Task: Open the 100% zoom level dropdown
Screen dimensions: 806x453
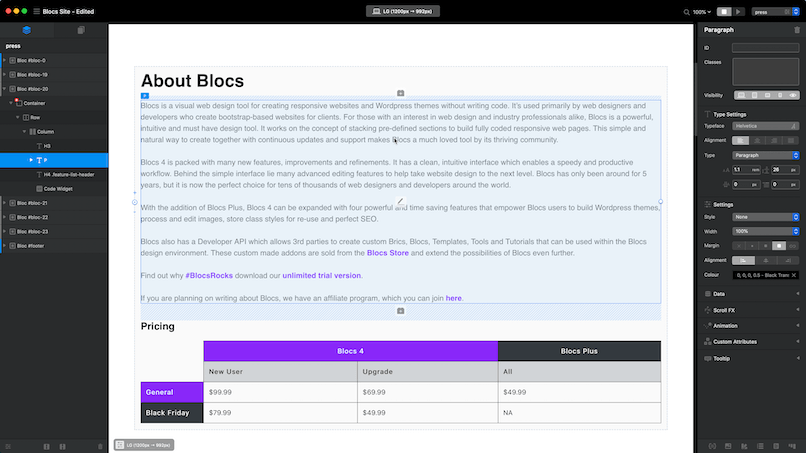Action: [702, 12]
